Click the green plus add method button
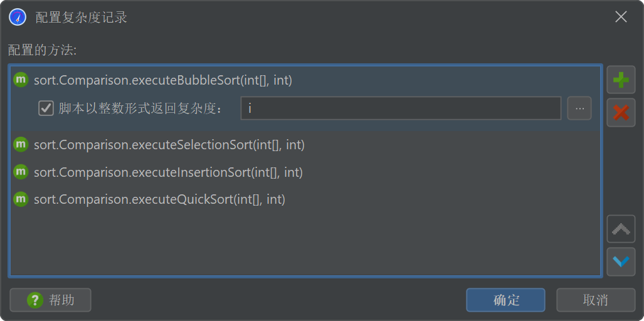Screen dimensions: 644x321 click(x=621, y=80)
